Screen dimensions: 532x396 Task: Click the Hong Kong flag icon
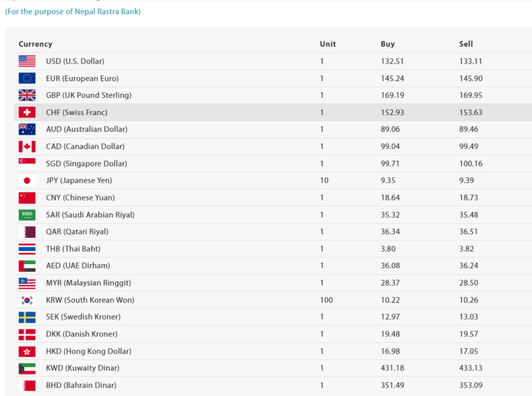tap(27, 351)
